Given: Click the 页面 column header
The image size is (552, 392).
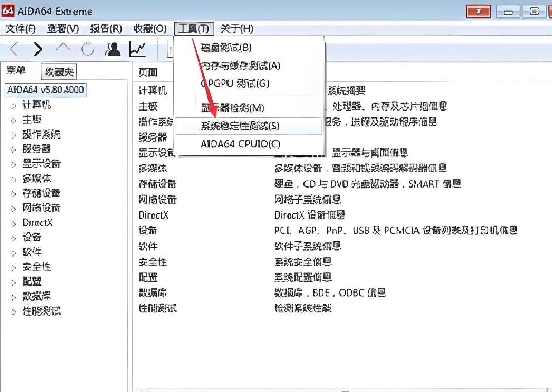Looking at the screenshot, I should tap(147, 73).
